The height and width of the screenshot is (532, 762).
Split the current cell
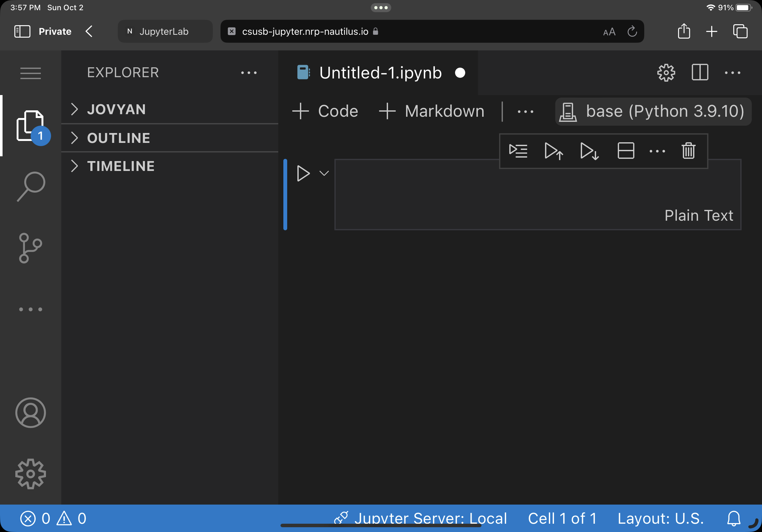[626, 151]
